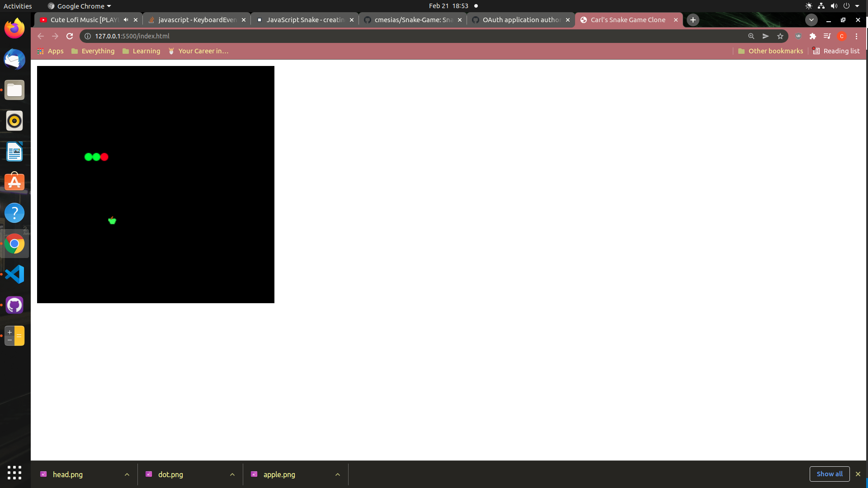Toggle the bookmark star for this page
The height and width of the screenshot is (488, 868).
(x=780, y=36)
